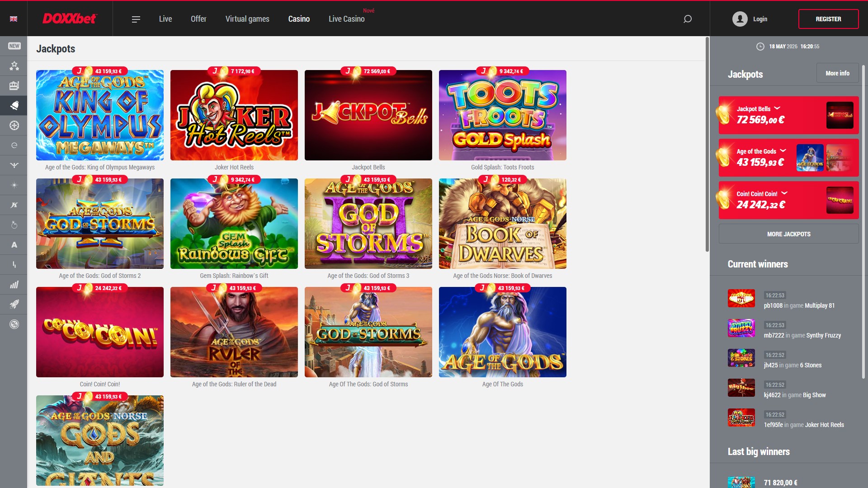Open the Offer menu item

198,19
